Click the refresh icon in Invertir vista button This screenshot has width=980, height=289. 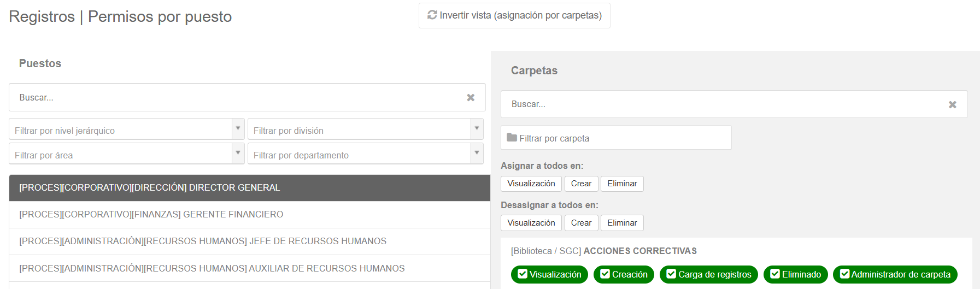click(432, 15)
